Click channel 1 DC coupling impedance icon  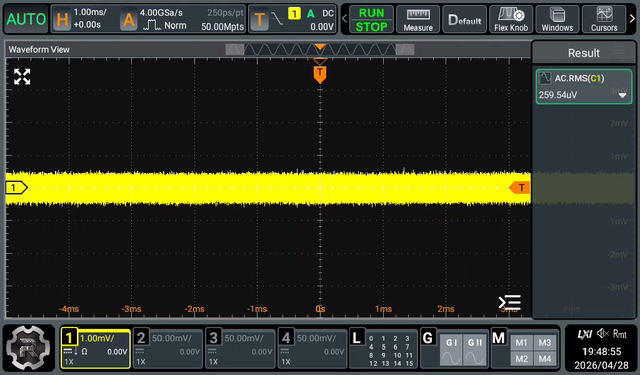76,351
